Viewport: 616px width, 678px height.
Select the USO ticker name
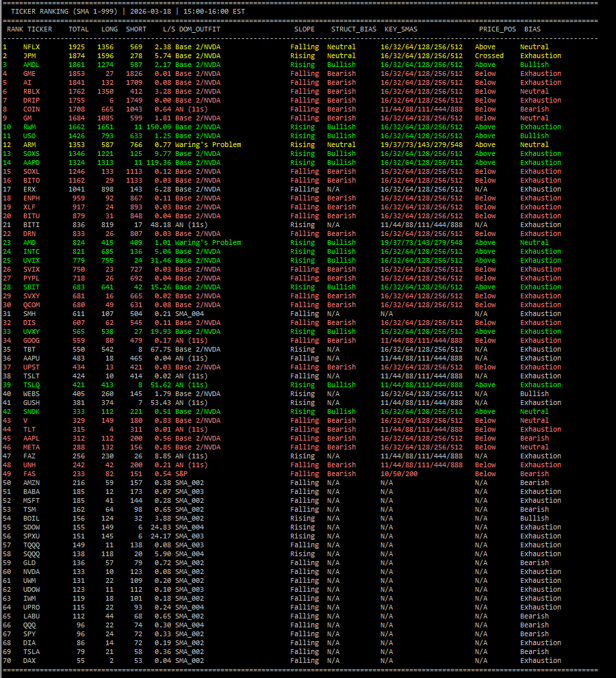coord(29,135)
